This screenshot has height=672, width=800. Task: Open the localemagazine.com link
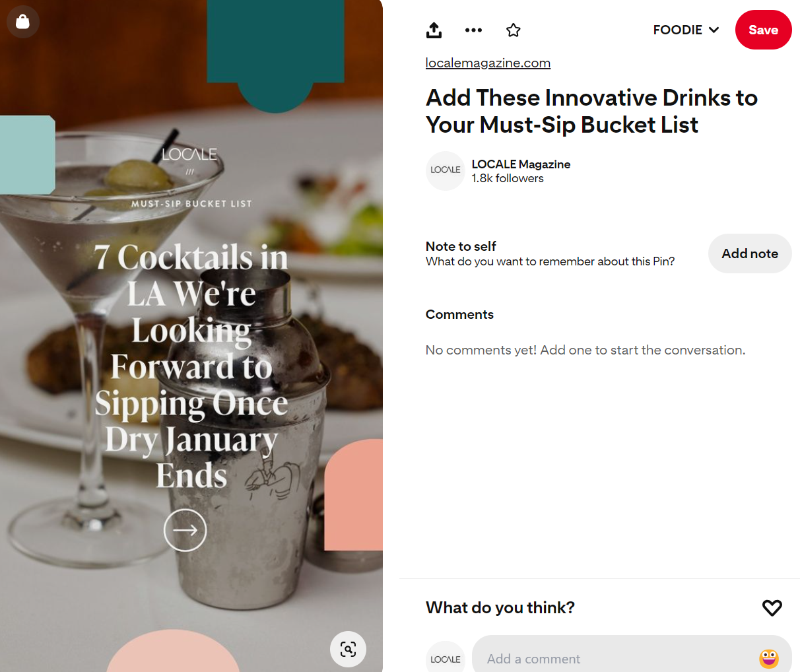(488, 63)
